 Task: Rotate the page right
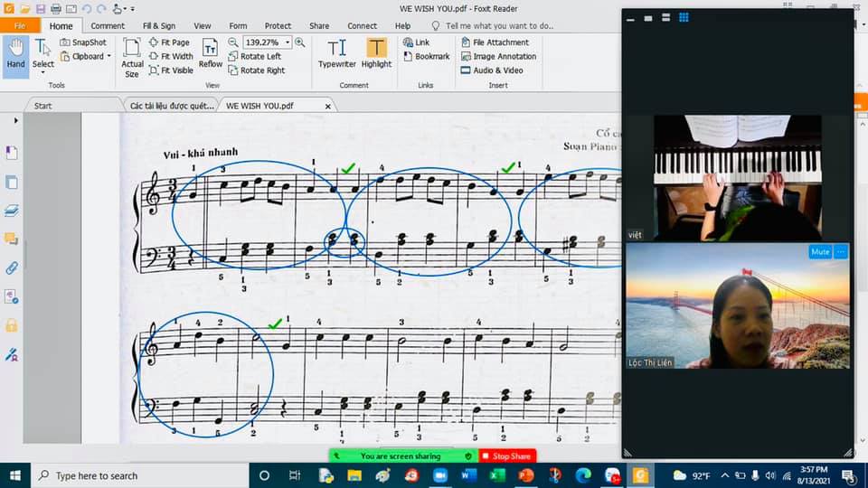(x=256, y=70)
